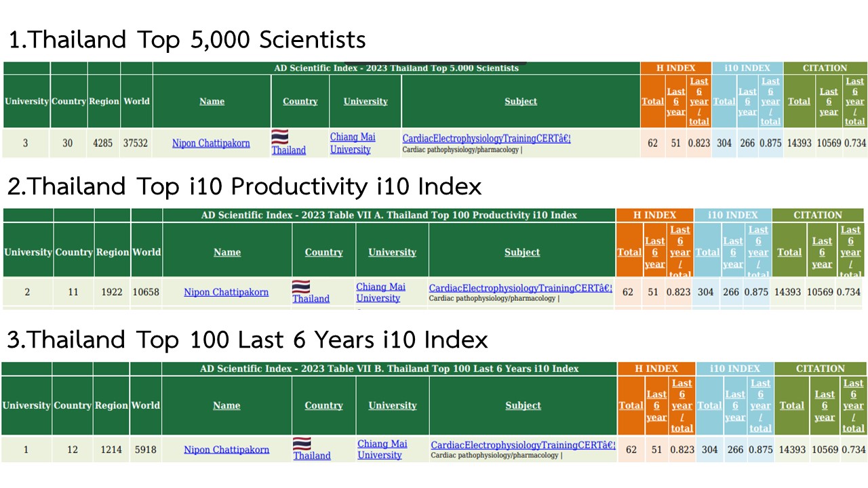
Task: Sort by Name header in Last 6 Years i10 table
Action: pos(226,405)
